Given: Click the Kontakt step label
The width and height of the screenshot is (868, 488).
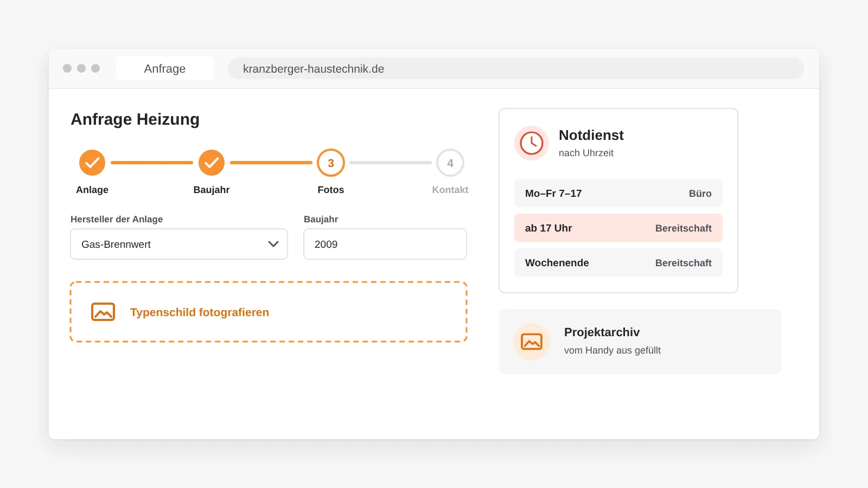Looking at the screenshot, I should tap(450, 190).
